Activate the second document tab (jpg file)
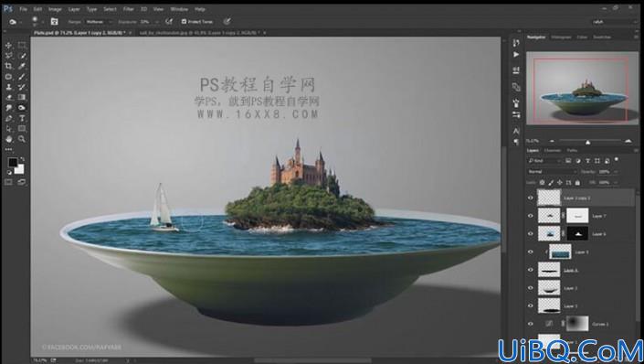 click(x=200, y=32)
